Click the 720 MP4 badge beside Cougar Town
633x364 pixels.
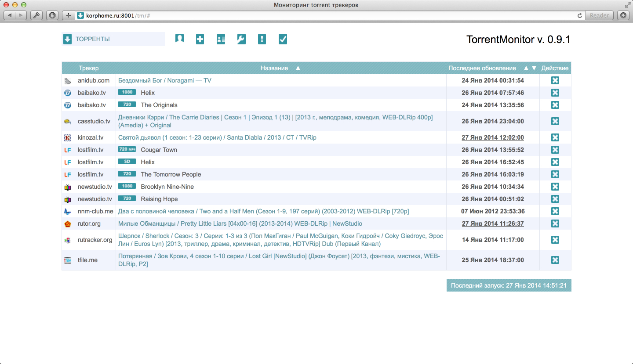pyautogui.click(x=127, y=149)
